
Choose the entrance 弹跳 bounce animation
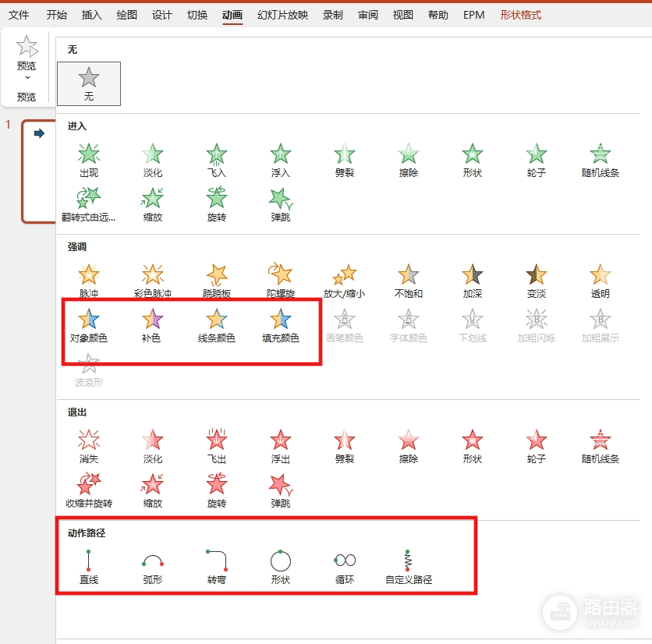pyautogui.click(x=281, y=204)
